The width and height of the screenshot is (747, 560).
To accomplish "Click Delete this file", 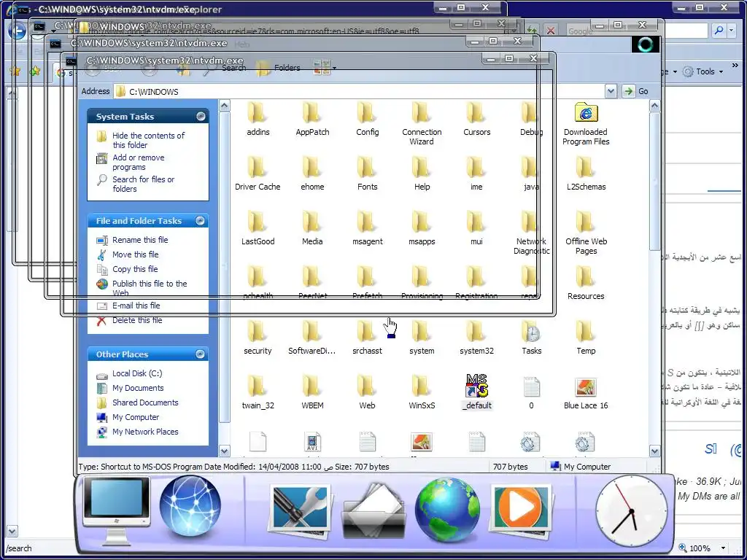I will 137,320.
